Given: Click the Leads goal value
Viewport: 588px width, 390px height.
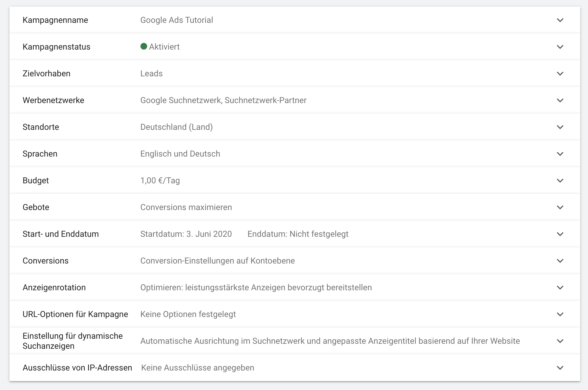Looking at the screenshot, I should [152, 73].
